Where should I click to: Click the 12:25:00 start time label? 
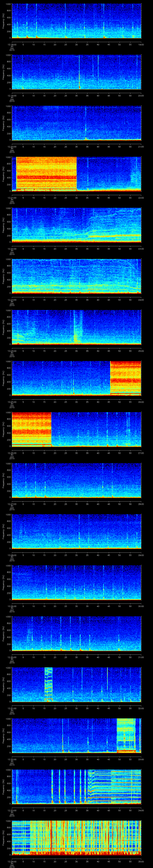tap(12, 402)
